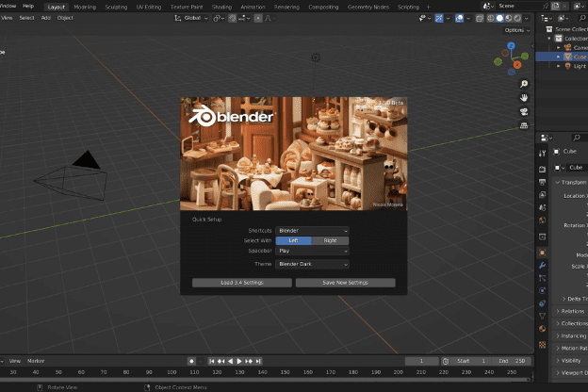Jump to the animation end frame

pyautogui.click(x=258, y=361)
